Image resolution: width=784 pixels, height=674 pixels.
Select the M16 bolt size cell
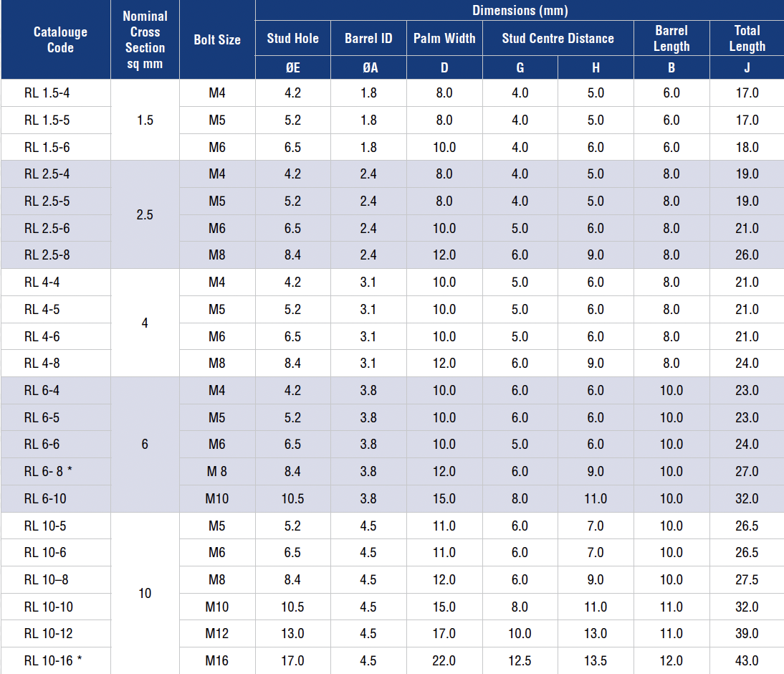(x=217, y=660)
